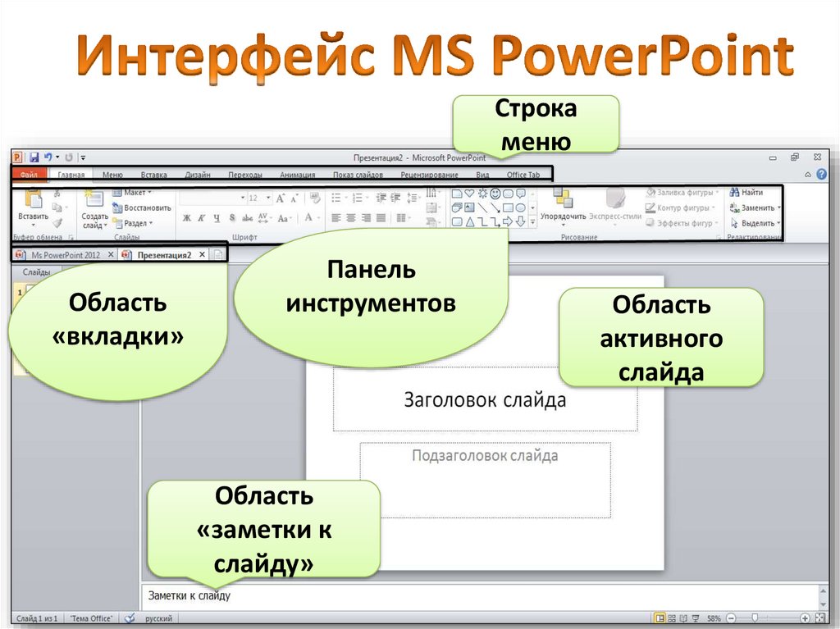Click the Упорядочить arrange button
Image resolution: width=840 pixels, height=629 pixels.
(563, 207)
